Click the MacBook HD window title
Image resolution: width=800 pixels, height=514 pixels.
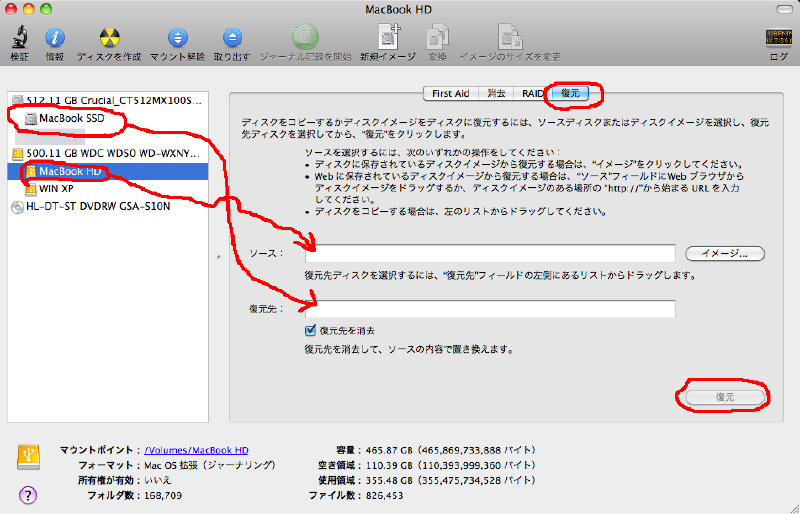pos(398,9)
